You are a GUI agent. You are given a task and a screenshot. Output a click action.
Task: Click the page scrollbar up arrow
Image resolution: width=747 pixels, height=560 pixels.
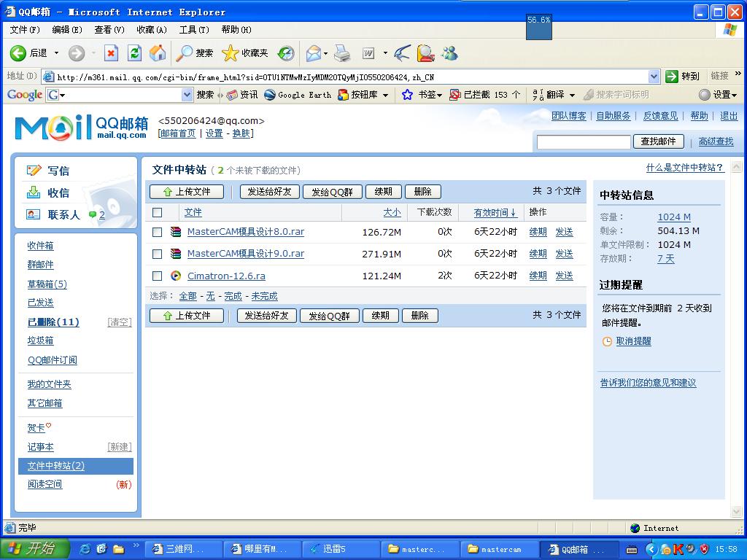point(737,167)
